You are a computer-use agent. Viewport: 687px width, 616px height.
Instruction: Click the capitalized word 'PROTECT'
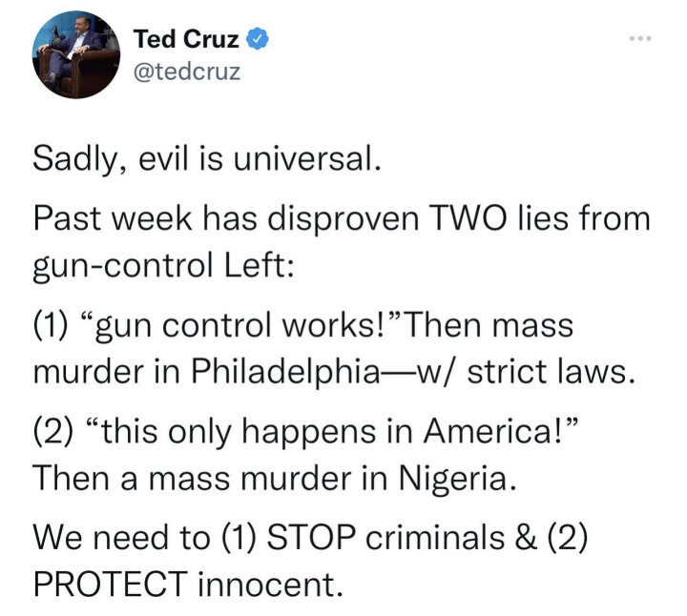tap(111, 585)
